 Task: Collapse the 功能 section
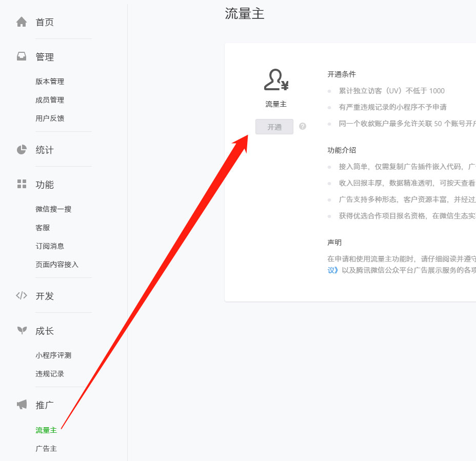45,185
